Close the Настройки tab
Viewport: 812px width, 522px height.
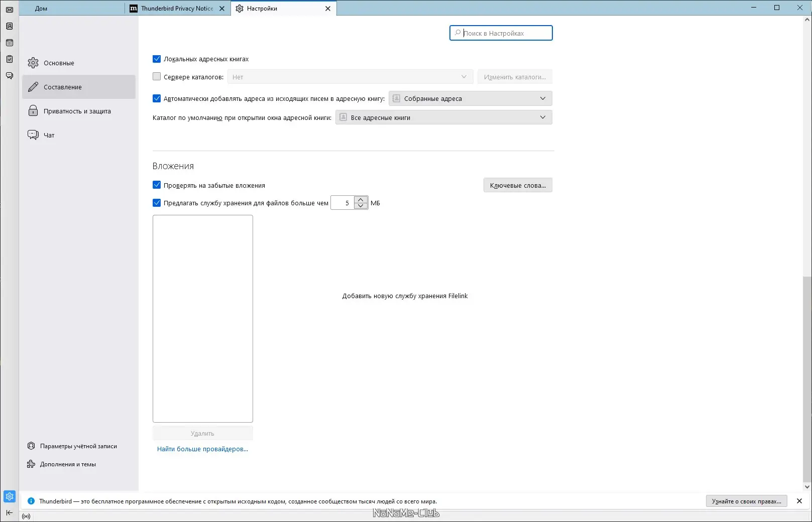pyautogui.click(x=328, y=9)
